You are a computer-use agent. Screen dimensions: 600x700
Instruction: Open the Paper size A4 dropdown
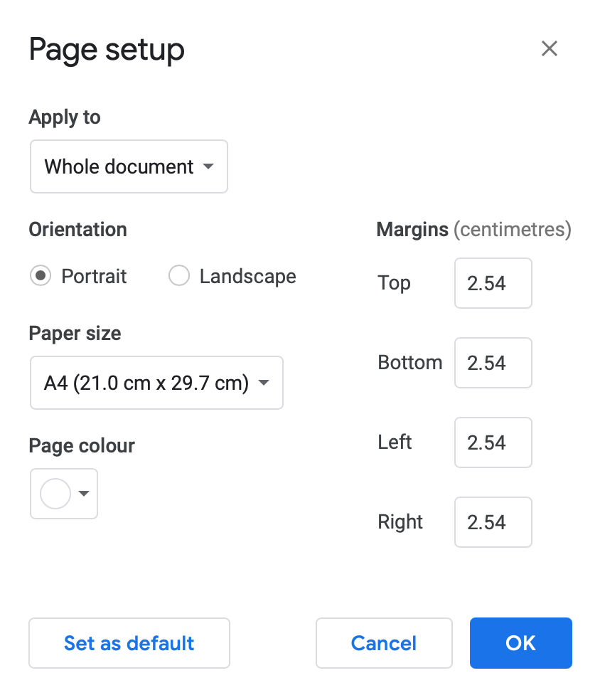156,383
